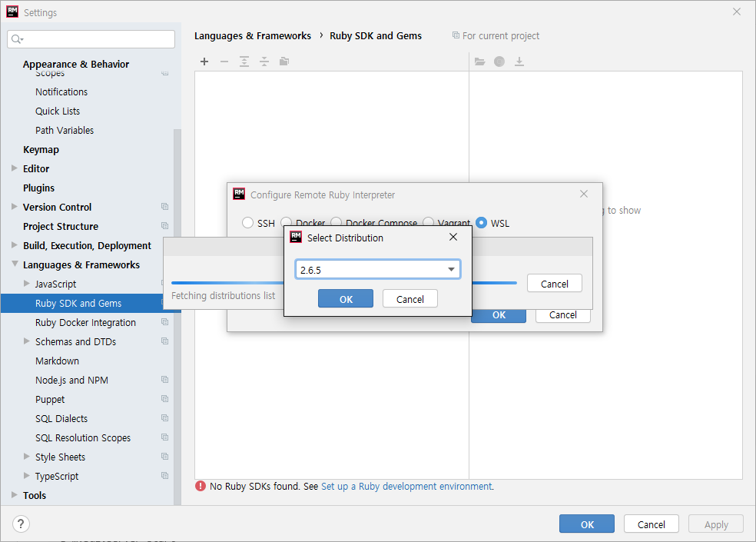Open the Plugins settings page
Screen dimensions: 756x542
coord(38,188)
